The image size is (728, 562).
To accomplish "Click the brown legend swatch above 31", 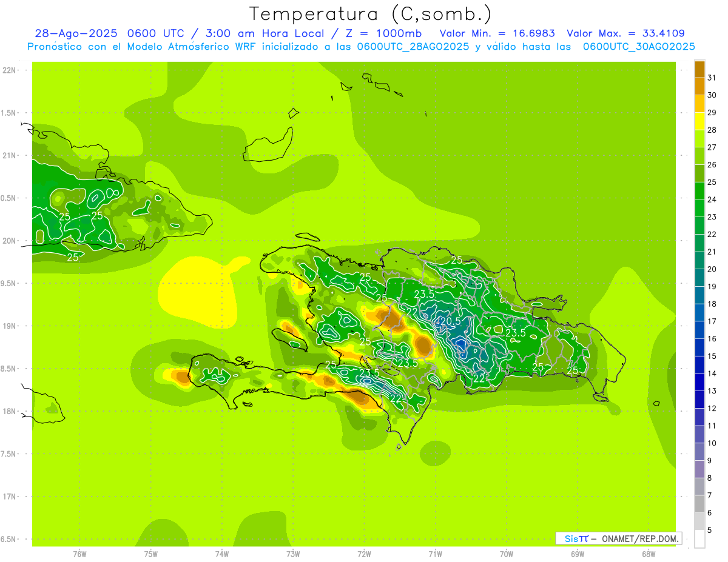I will point(699,69).
